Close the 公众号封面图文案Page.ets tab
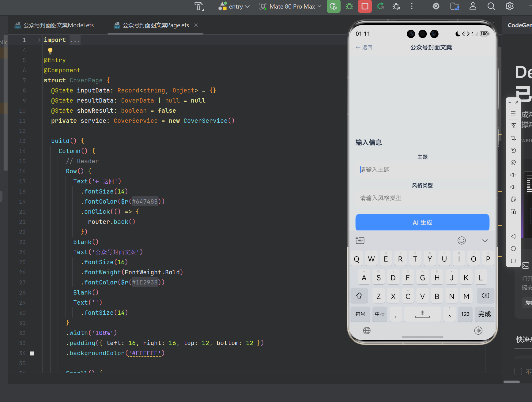Screen dimensions: 532x402 pyautogui.click(x=196, y=25)
